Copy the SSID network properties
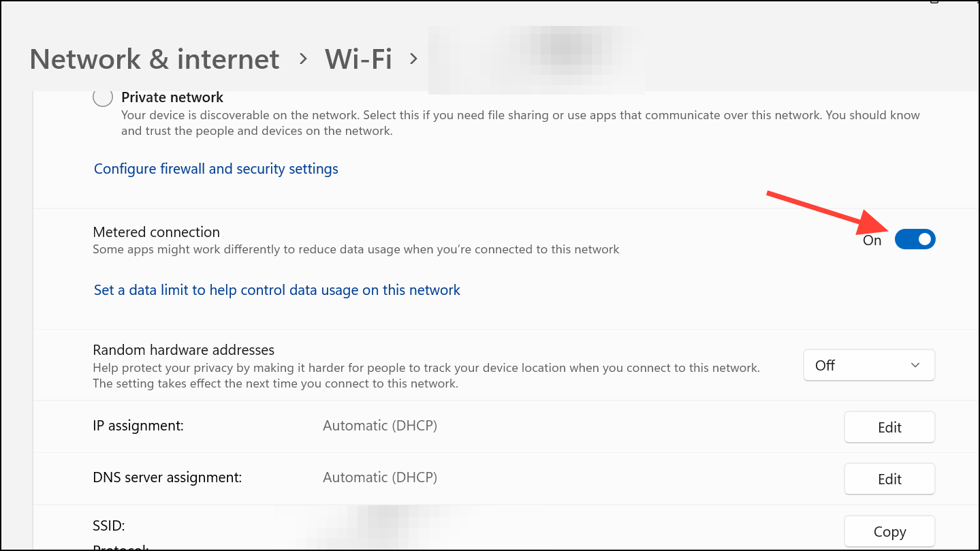 point(889,531)
